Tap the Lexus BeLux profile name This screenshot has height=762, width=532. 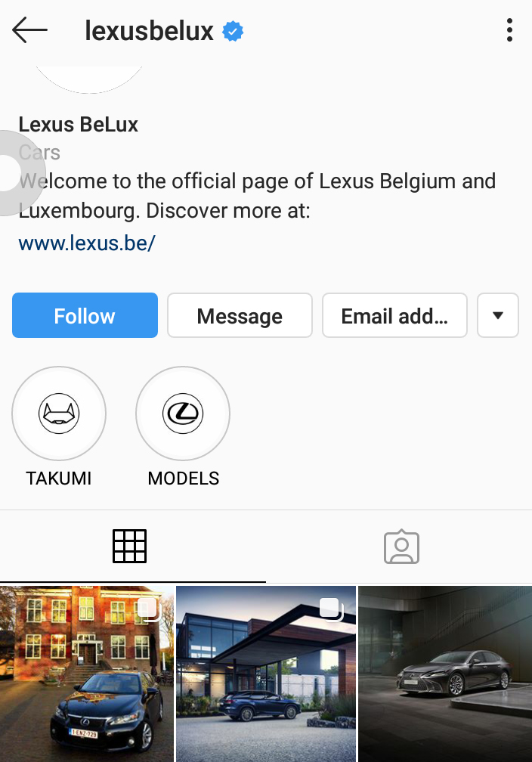tap(79, 125)
